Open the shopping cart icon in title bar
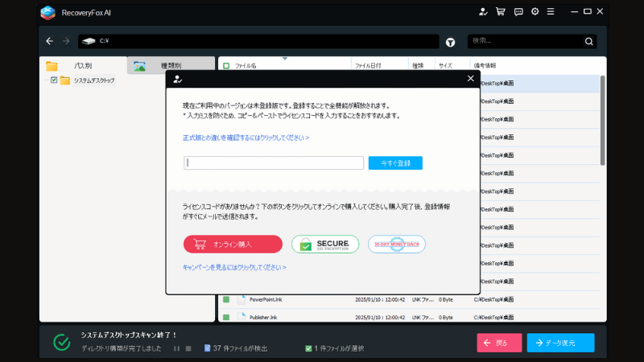 pos(500,11)
